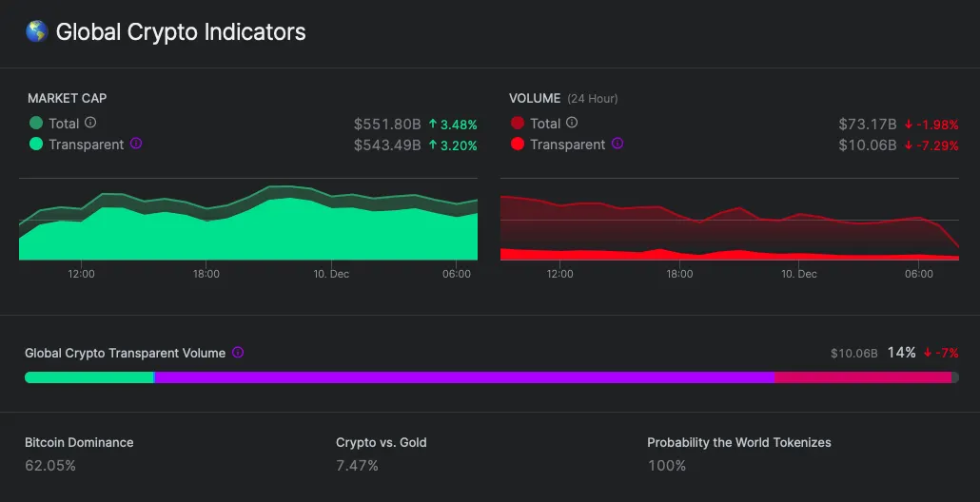Click the 18:00 label on market cap chart

[x=206, y=274]
